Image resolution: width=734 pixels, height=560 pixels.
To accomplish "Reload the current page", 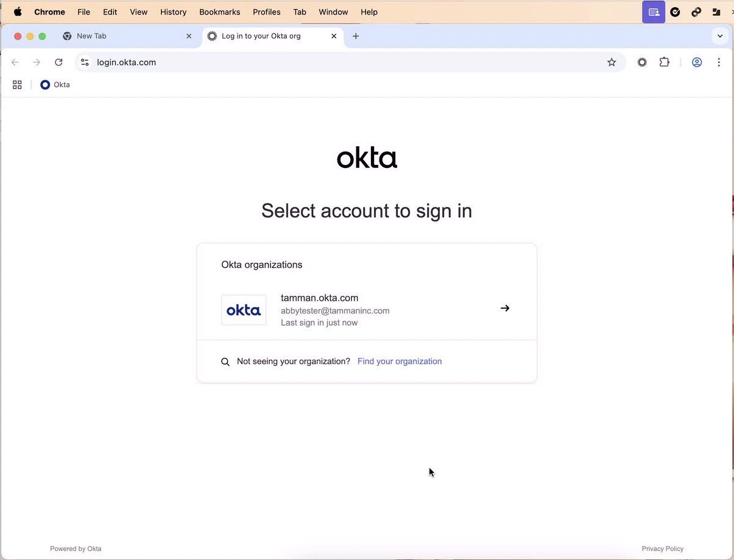I will (58, 62).
